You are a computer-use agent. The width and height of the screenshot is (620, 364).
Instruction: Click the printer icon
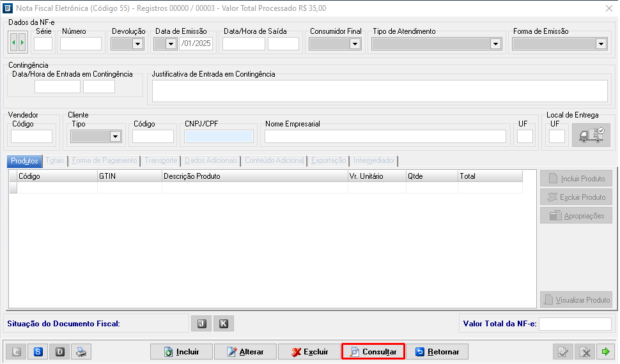coord(81,352)
